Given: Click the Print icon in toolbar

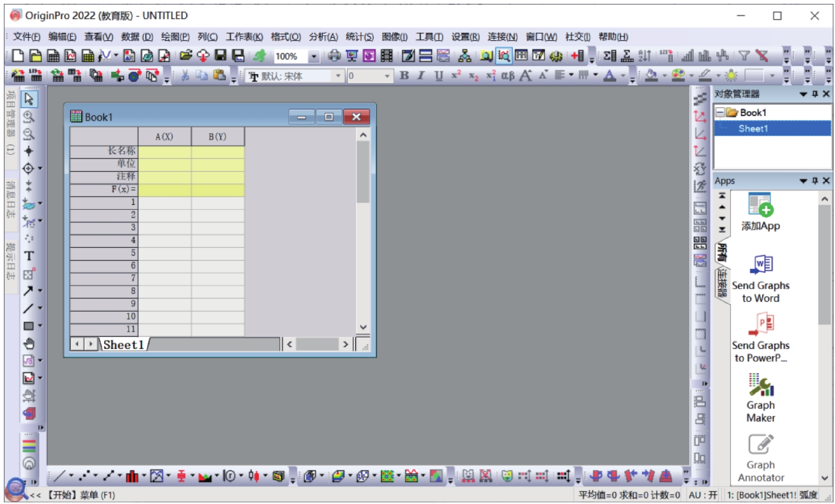Looking at the screenshot, I should point(334,56).
